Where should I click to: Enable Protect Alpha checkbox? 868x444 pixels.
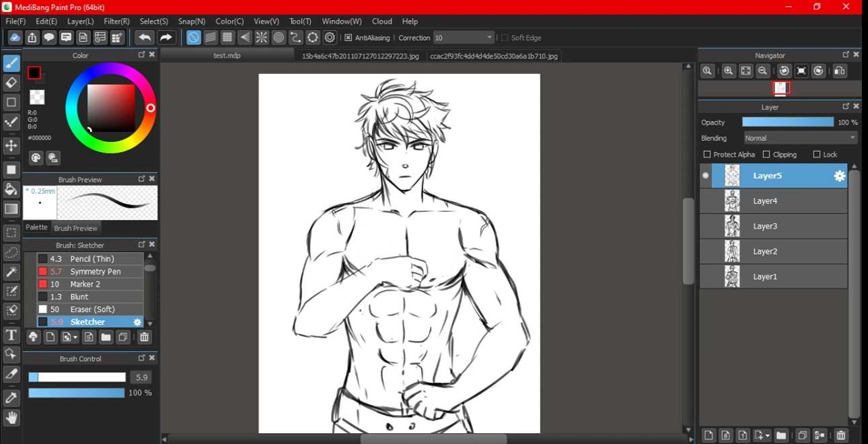pos(707,155)
